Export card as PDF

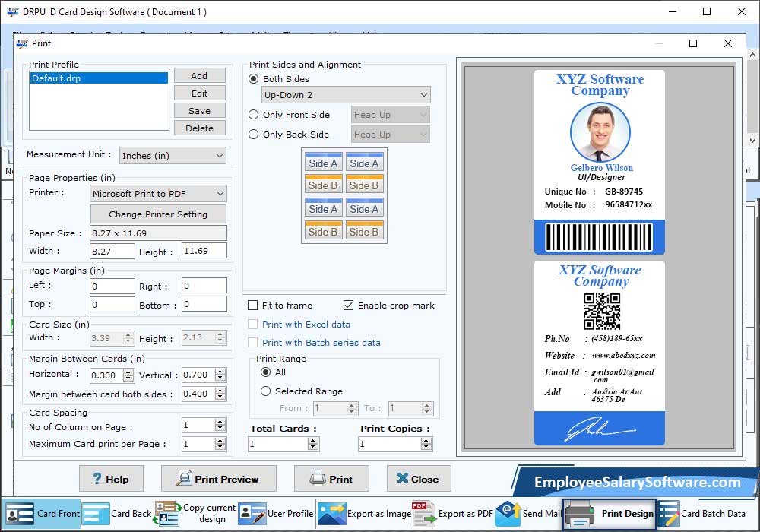(453, 514)
